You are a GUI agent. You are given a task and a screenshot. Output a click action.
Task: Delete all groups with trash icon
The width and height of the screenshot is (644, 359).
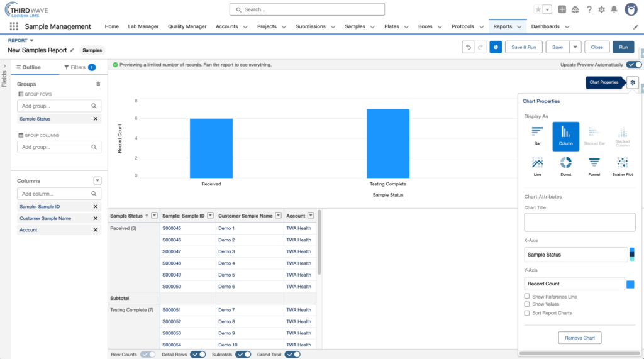tap(98, 84)
